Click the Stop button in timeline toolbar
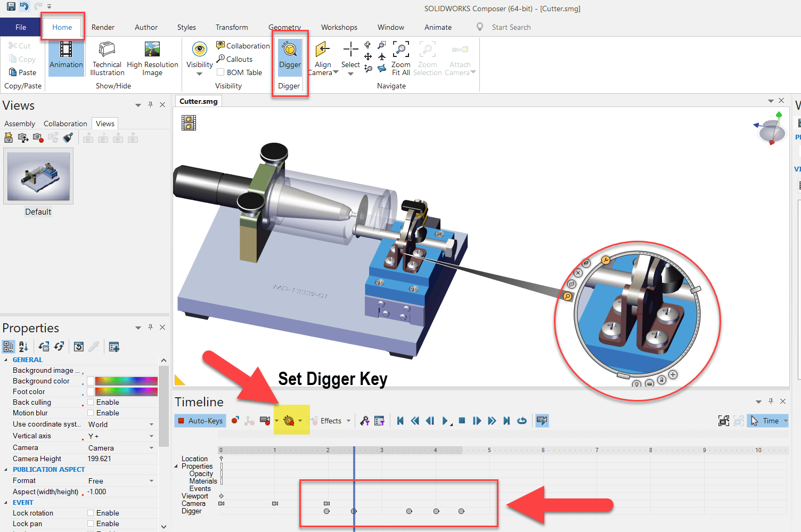 (x=462, y=421)
